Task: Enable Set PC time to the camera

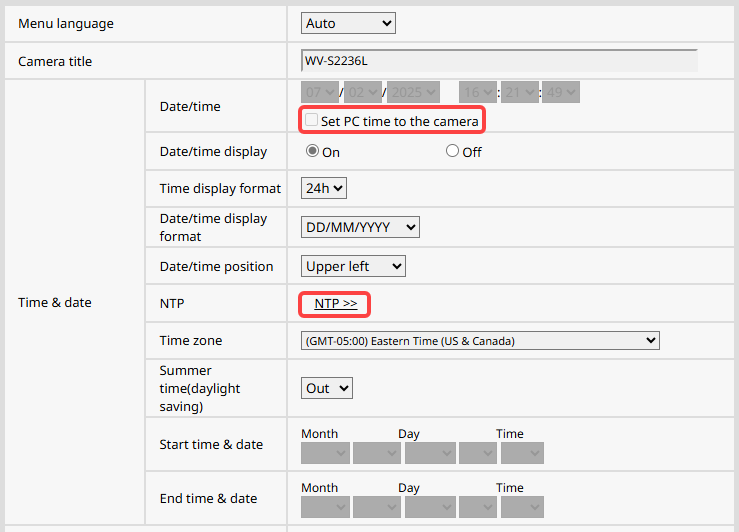Action: pos(311,121)
